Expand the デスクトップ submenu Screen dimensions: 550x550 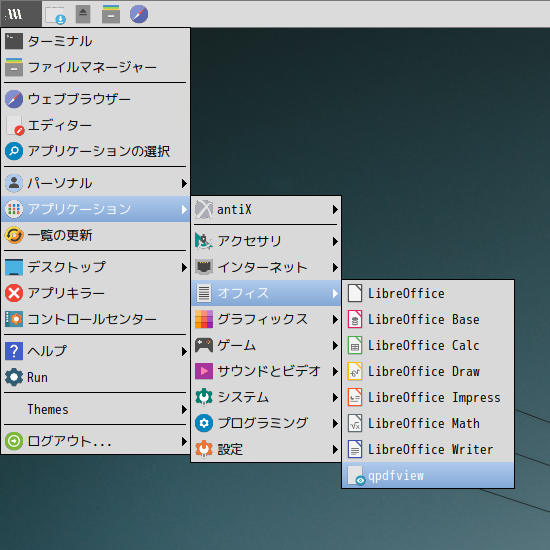tap(96, 267)
